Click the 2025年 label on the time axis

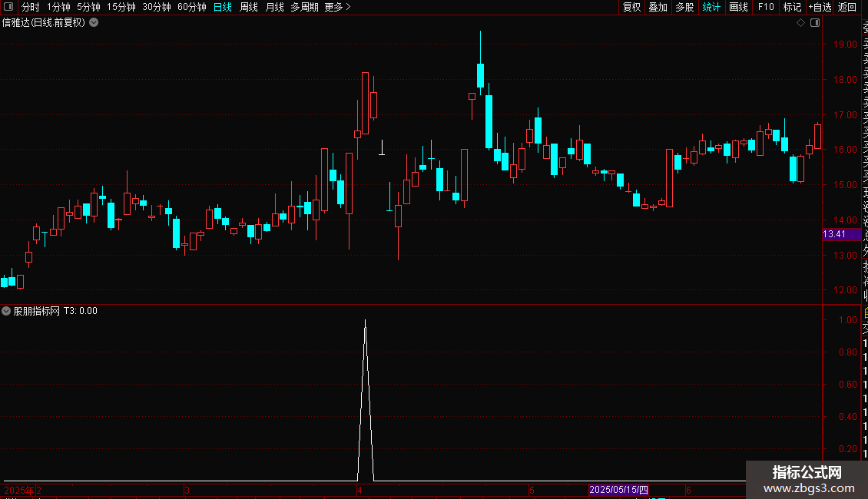coord(19,490)
